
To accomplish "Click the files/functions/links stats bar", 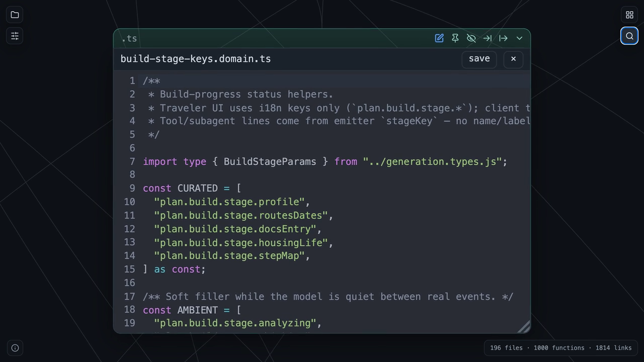I will tap(561, 348).
